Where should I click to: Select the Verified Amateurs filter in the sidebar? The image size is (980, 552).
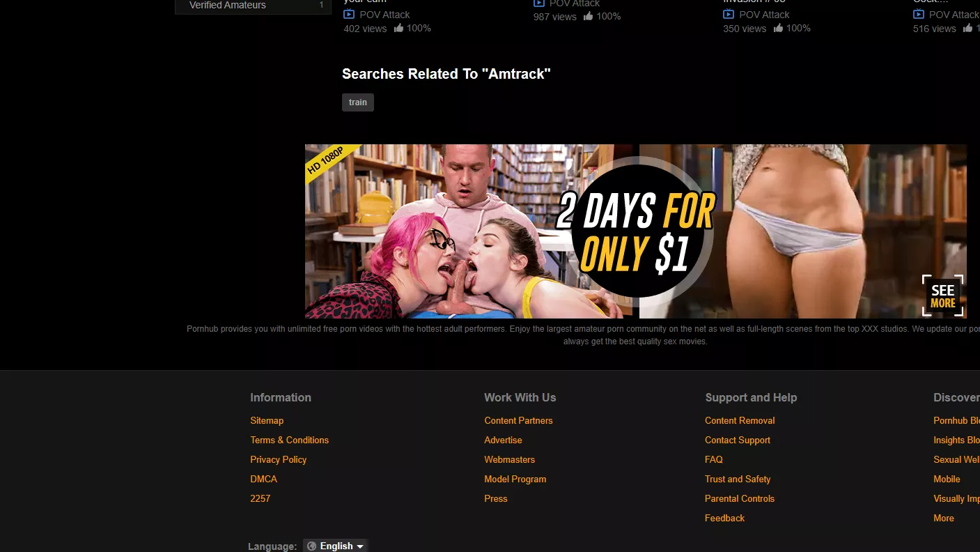pyautogui.click(x=228, y=6)
